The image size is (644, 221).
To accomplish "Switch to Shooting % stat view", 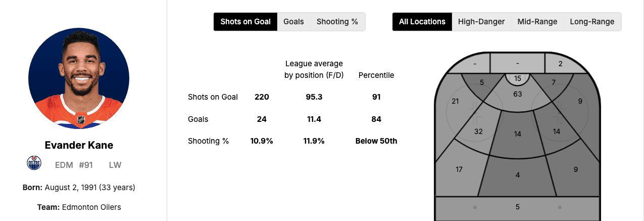I will pyautogui.click(x=337, y=22).
